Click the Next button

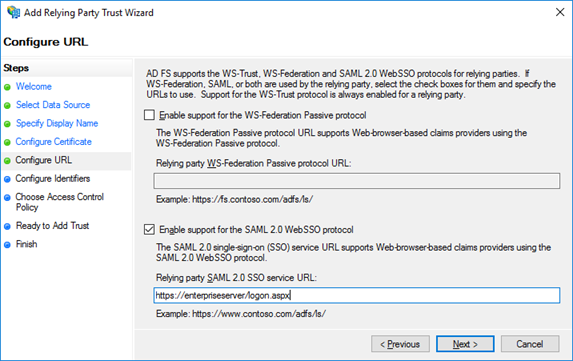point(465,344)
